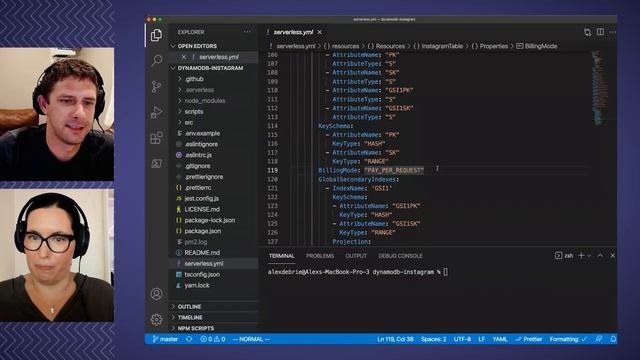Select the zsh terminal indicator
640x360 pixels.
(x=564, y=256)
